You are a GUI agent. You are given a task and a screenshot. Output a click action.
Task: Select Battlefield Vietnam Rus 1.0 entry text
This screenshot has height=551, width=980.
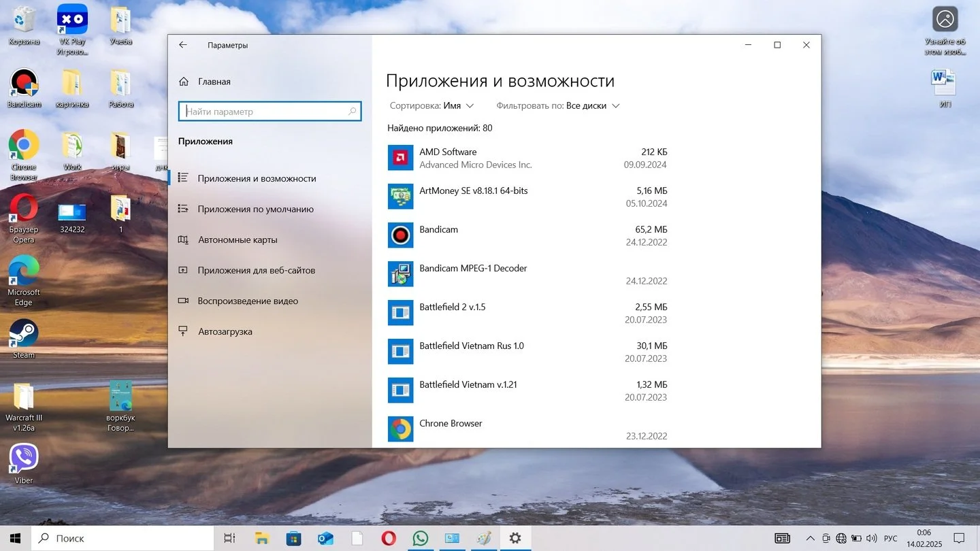pos(472,346)
